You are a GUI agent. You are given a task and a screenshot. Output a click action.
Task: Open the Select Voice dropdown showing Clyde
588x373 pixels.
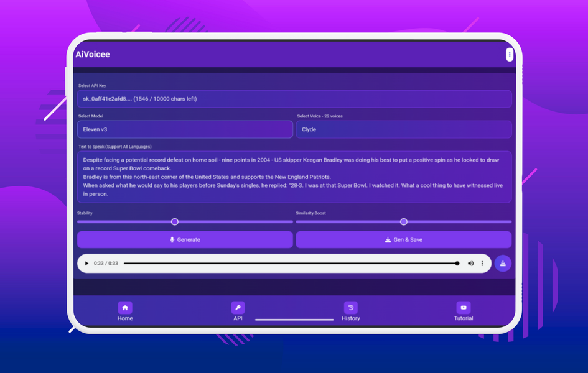404,129
